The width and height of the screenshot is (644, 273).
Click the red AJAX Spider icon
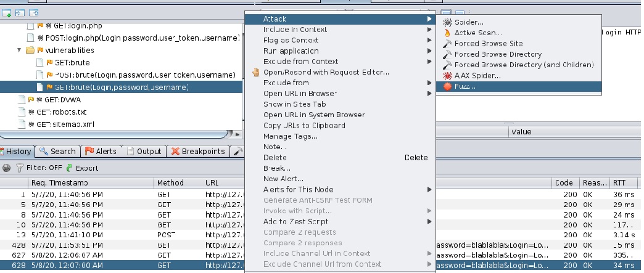[x=447, y=76]
